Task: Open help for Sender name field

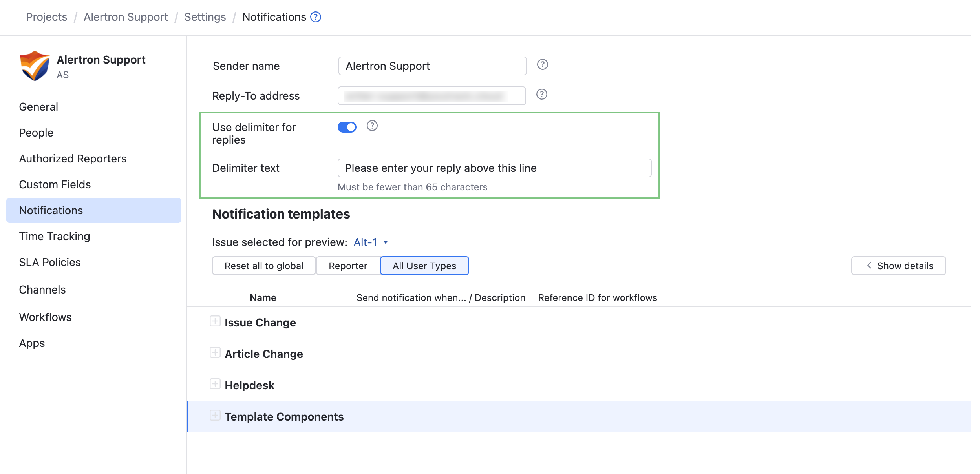Action: (x=542, y=64)
